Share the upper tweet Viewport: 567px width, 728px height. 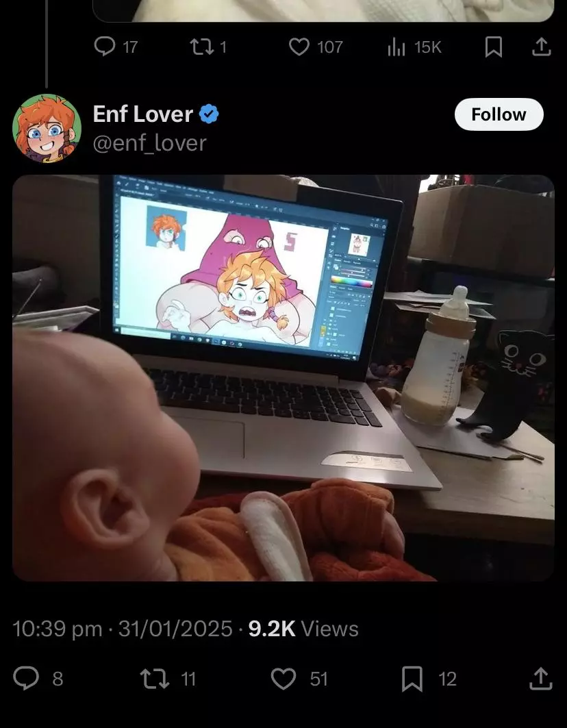541,47
